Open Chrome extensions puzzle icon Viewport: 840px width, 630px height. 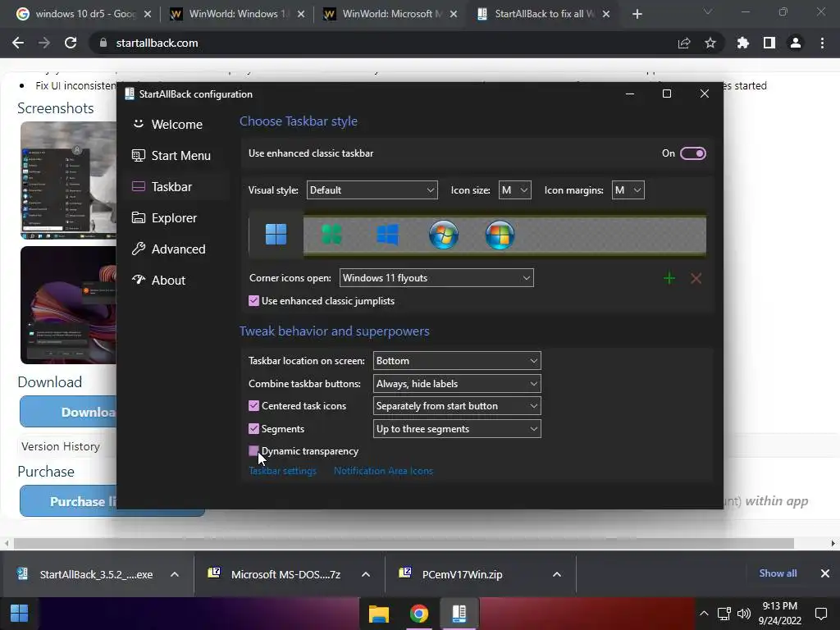[743, 43]
